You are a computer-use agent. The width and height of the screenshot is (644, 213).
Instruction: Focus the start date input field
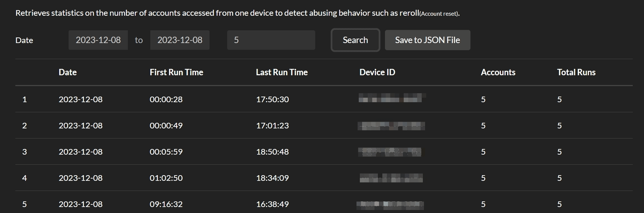point(98,40)
